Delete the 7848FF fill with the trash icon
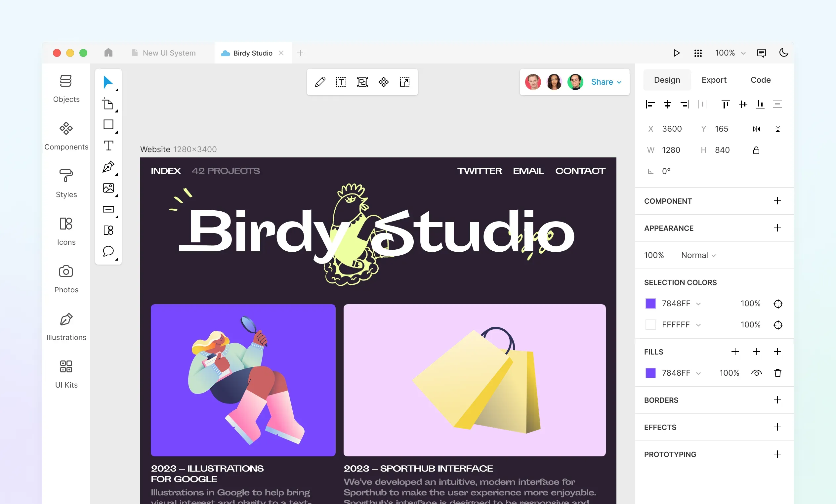The width and height of the screenshot is (836, 504). coord(777,373)
